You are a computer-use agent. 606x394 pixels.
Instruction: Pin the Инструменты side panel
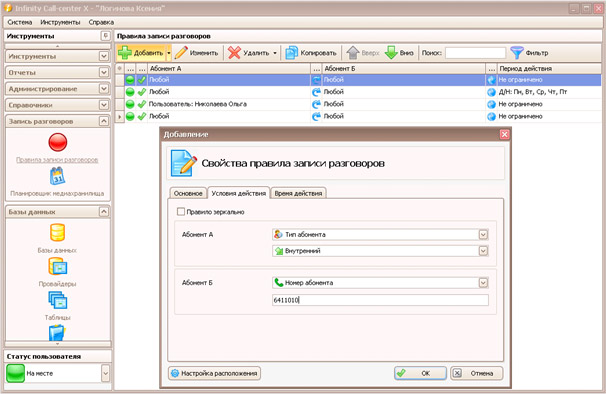pos(105,36)
